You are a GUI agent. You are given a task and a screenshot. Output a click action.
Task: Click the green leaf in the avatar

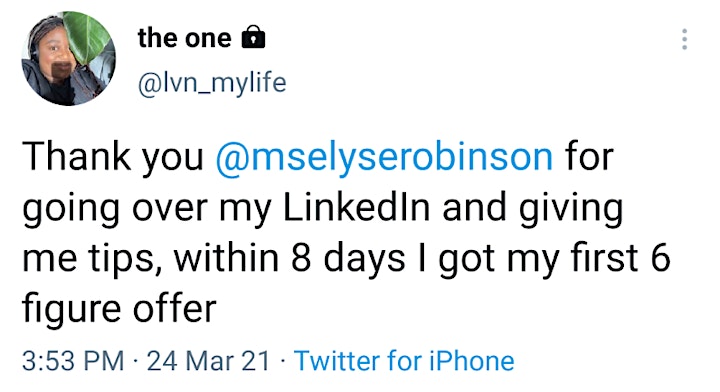(x=86, y=38)
